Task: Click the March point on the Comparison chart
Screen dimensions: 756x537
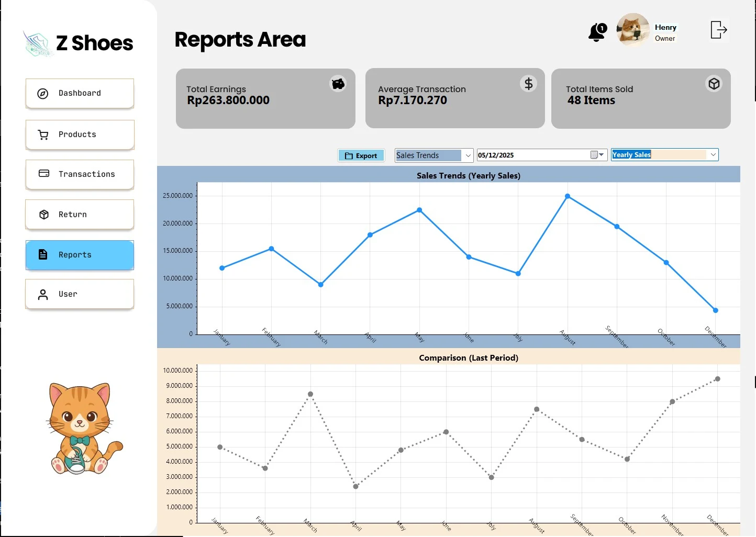Action: [310, 394]
